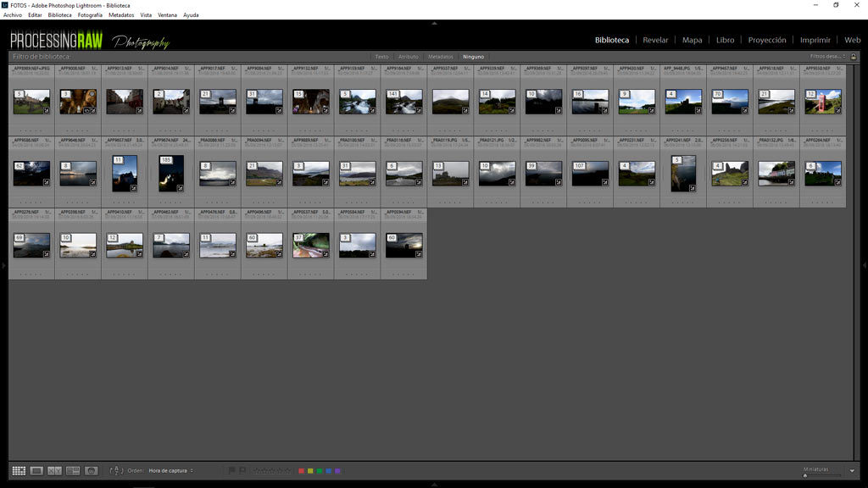Image resolution: width=868 pixels, height=488 pixels.
Task: Enable the Texto filter
Action: pyautogui.click(x=381, y=57)
